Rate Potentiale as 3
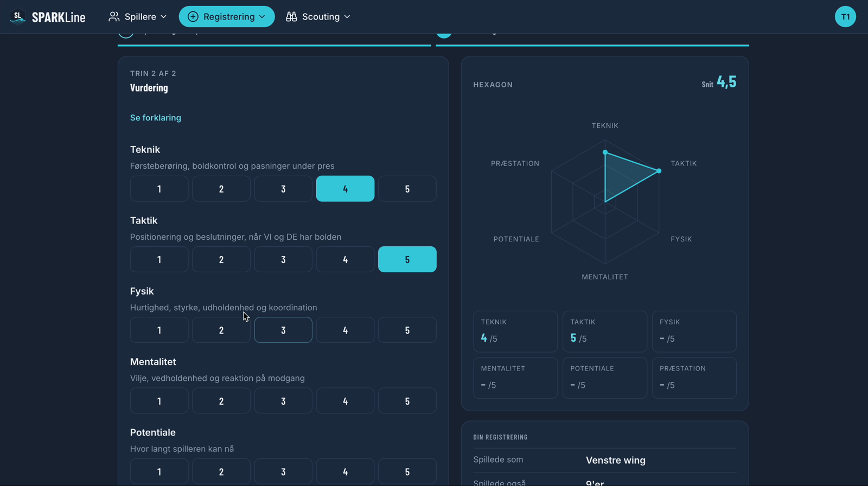The width and height of the screenshot is (868, 486). click(x=283, y=471)
